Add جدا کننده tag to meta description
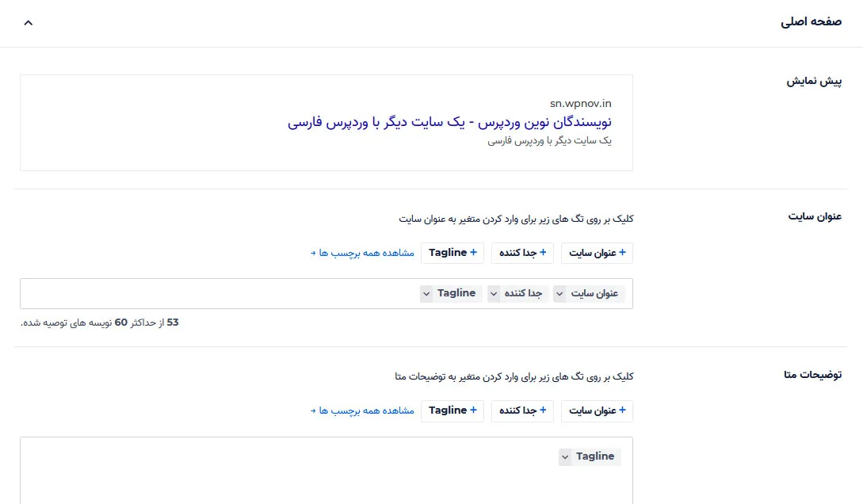Screen dimensions: 863x504 522,411
